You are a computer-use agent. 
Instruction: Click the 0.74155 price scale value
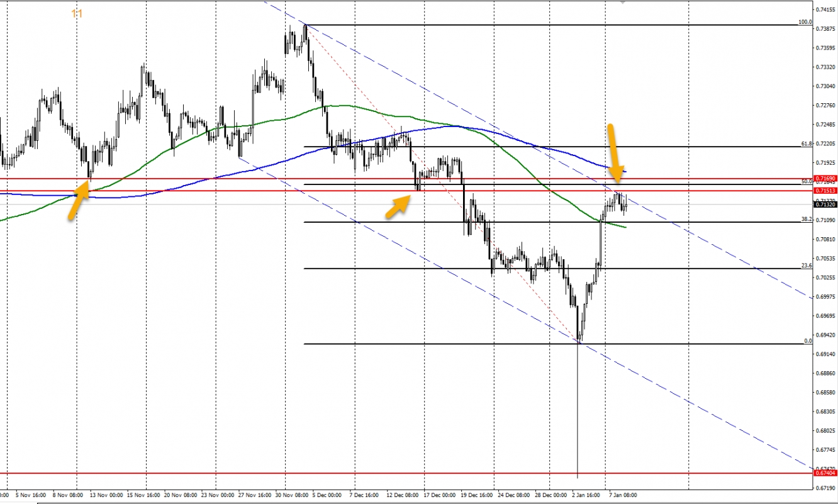point(825,9)
